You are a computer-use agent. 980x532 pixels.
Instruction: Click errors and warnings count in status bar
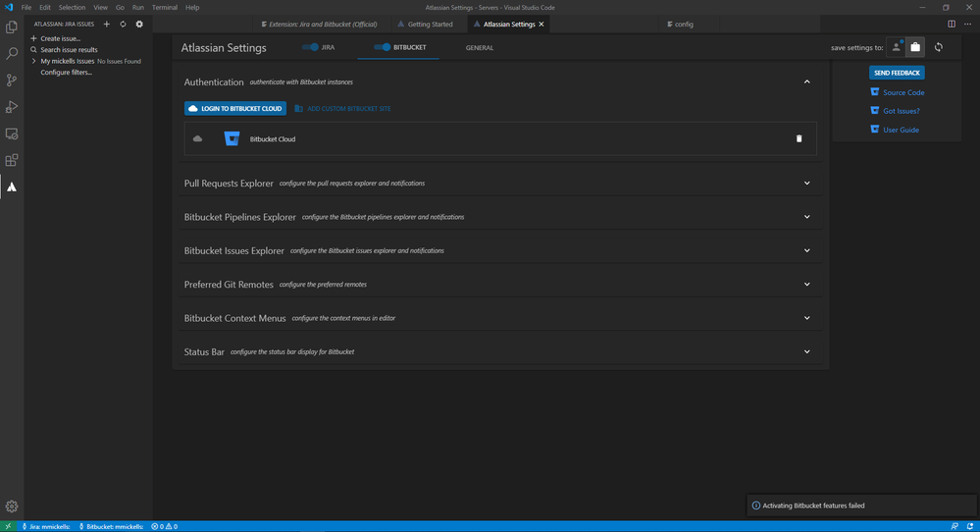click(x=165, y=526)
